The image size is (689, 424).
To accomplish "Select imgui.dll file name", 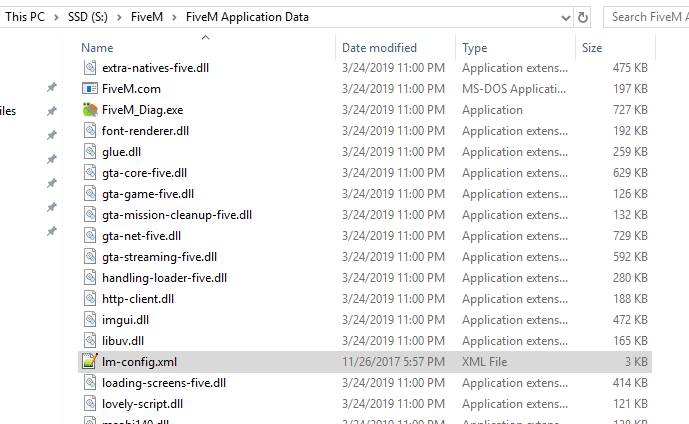I will coord(126,320).
